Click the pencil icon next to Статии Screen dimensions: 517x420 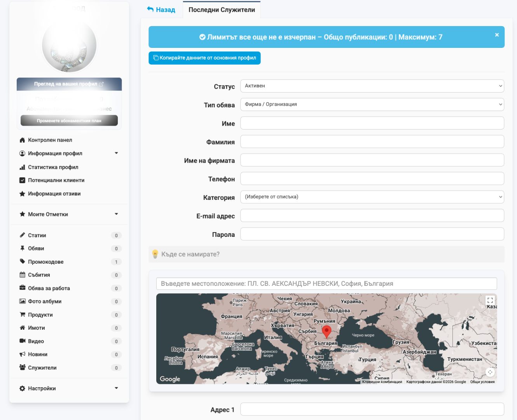pyautogui.click(x=23, y=235)
